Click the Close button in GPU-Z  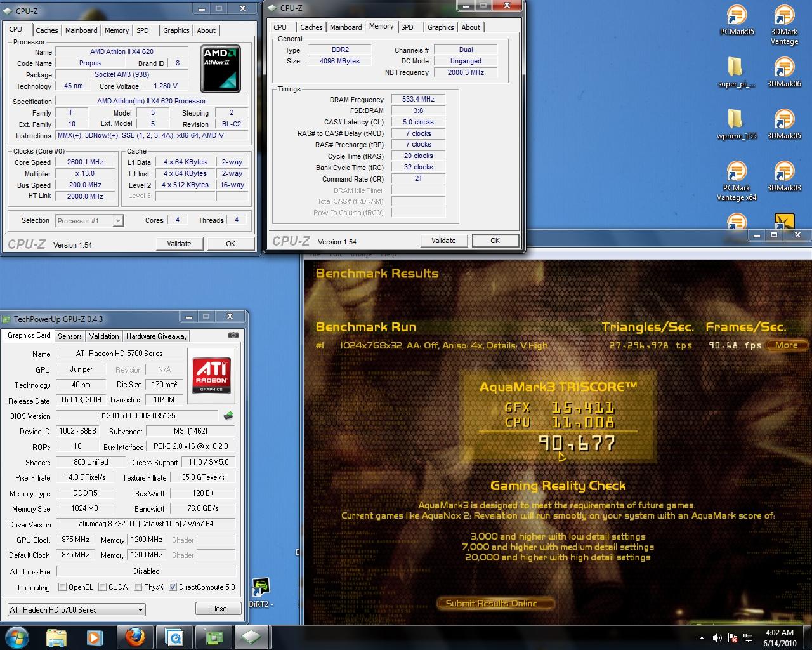pos(218,609)
